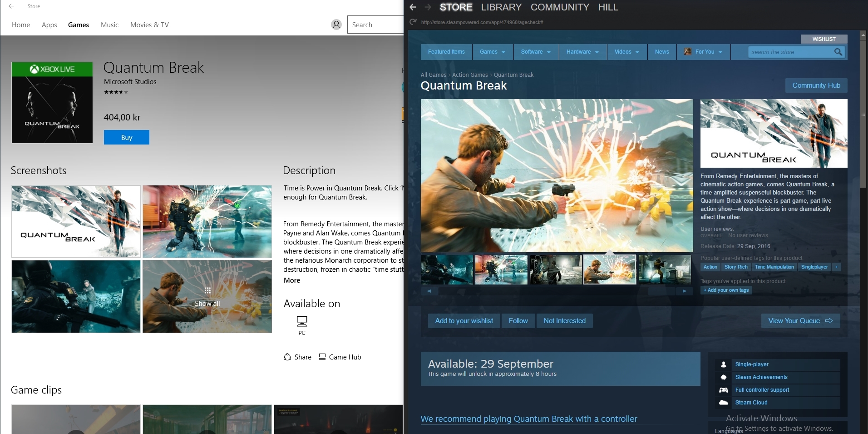Follow Quantum Break on Steam
This screenshot has width=868, height=434.
518,321
